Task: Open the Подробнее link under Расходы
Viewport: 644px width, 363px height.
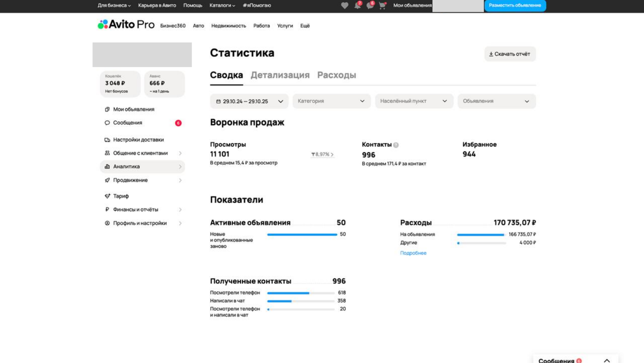Action: point(413,253)
